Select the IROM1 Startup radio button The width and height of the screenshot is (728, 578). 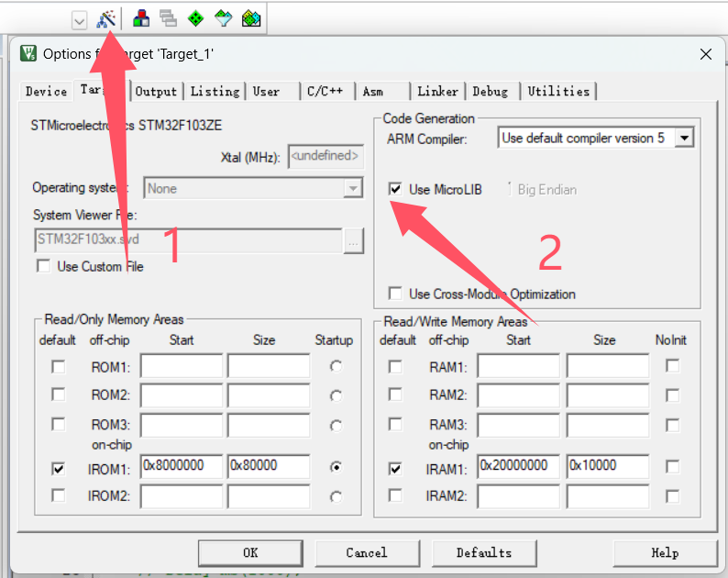point(336,467)
